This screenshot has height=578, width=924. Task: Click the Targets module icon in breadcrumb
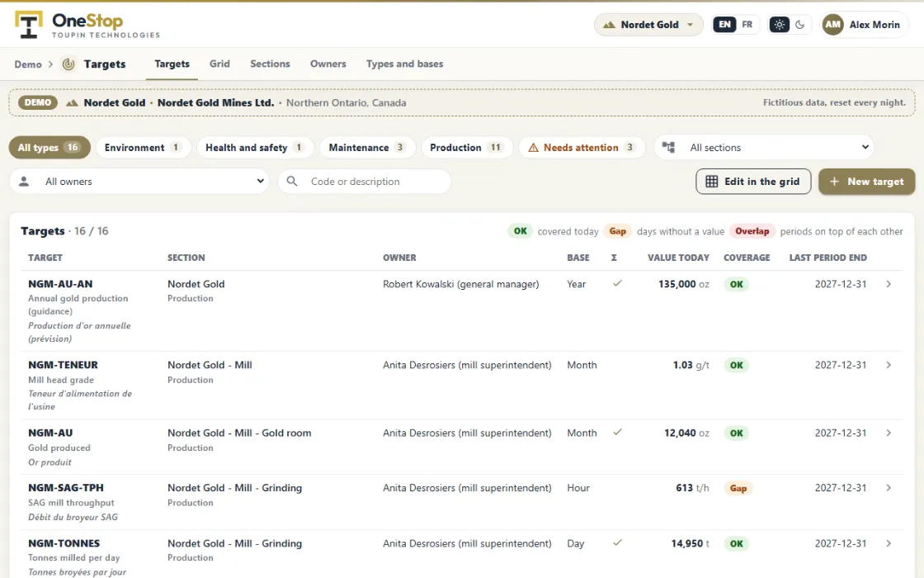tap(69, 64)
